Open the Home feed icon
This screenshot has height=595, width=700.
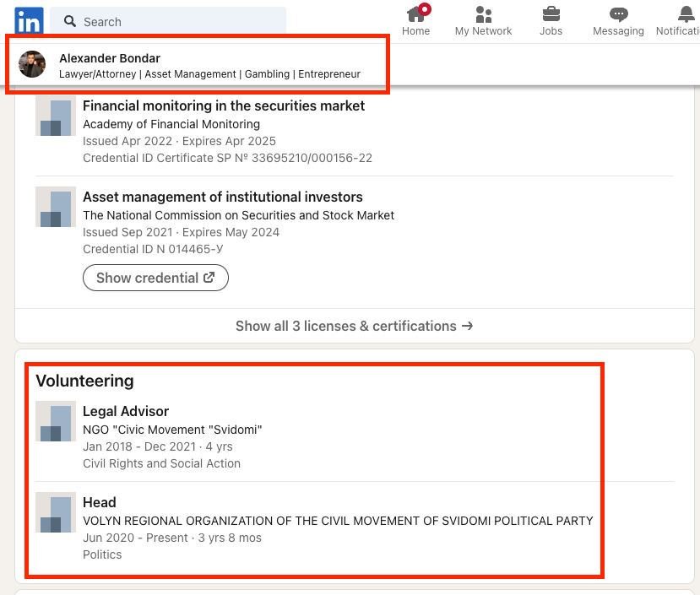415,14
